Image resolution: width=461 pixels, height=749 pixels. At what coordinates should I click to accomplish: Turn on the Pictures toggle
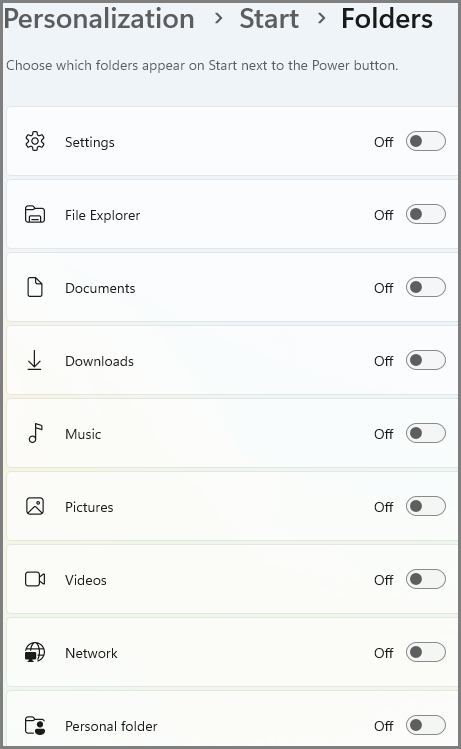pos(426,506)
